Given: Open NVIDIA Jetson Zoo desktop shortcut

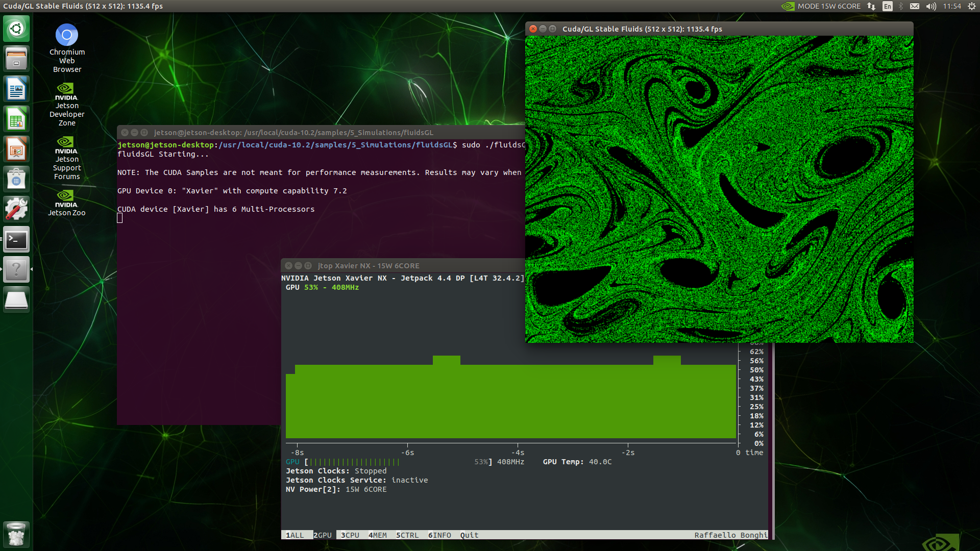Looking at the screenshot, I should click(67, 203).
